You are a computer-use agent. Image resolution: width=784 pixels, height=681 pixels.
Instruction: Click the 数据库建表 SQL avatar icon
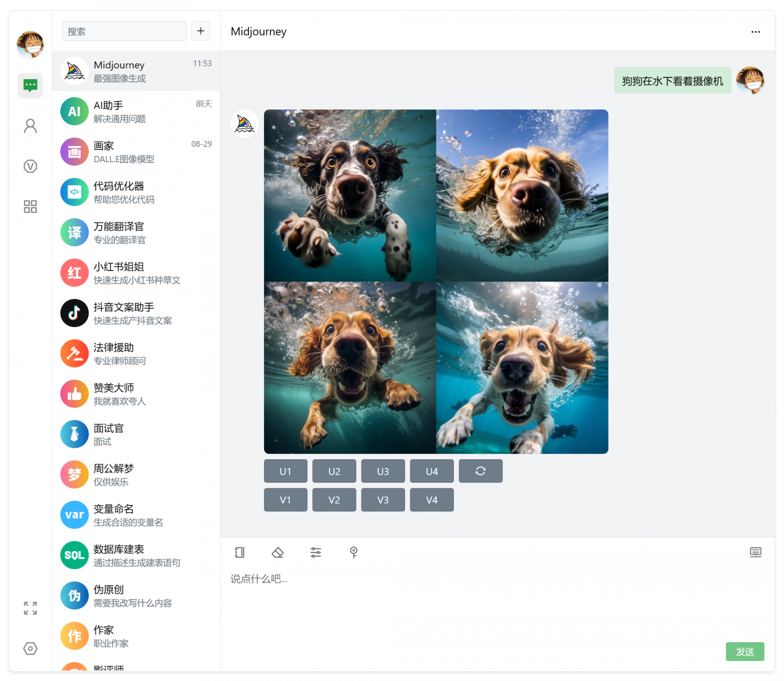coord(74,556)
